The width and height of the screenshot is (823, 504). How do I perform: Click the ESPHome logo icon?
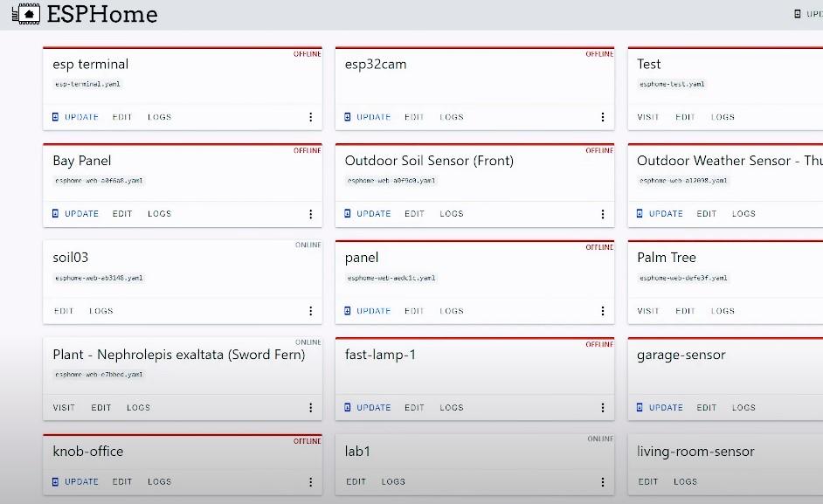(26, 14)
